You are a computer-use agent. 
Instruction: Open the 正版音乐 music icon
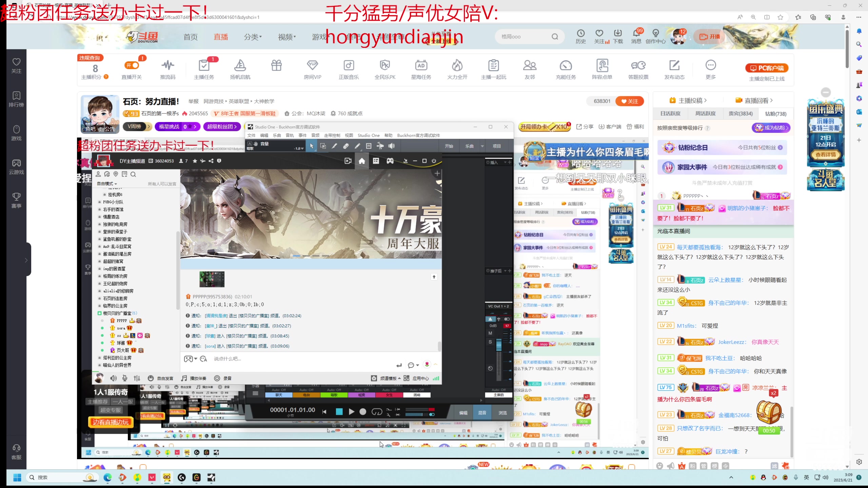click(x=349, y=69)
